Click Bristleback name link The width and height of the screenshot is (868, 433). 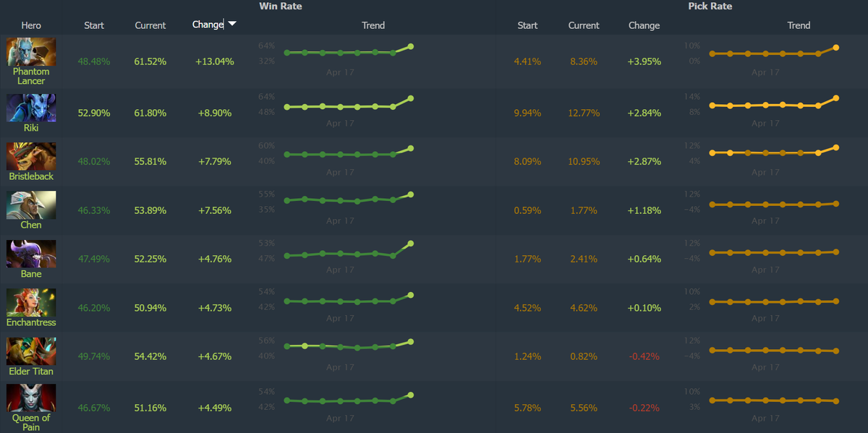click(x=31, y=176)
